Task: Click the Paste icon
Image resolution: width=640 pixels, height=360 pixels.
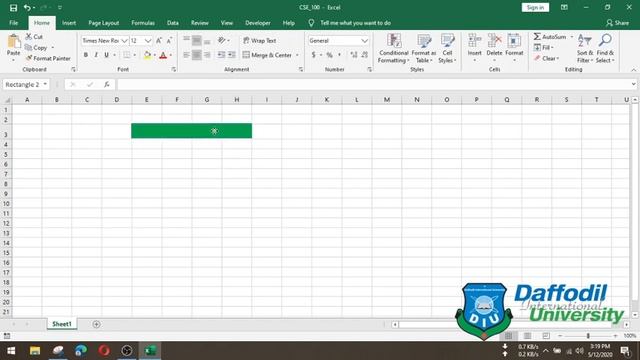Action: [13, 41]
